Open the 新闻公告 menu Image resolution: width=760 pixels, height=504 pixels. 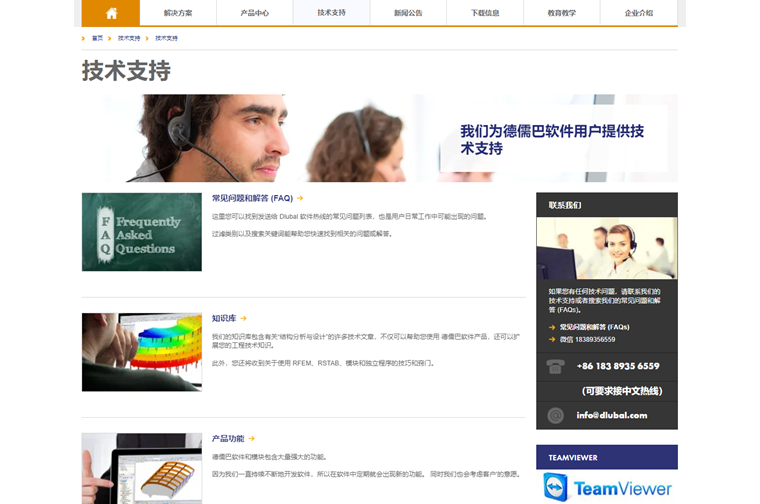408,13
